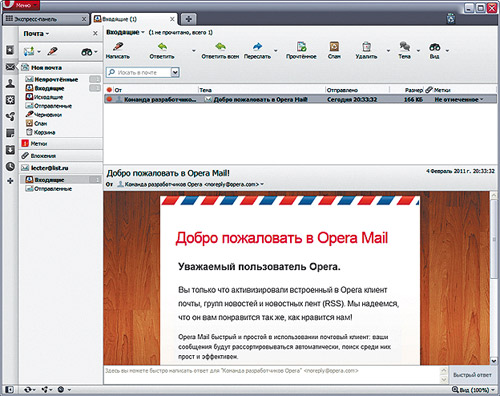Close the Входящие (1) tab
500x396 pixels.
[172, 19]
